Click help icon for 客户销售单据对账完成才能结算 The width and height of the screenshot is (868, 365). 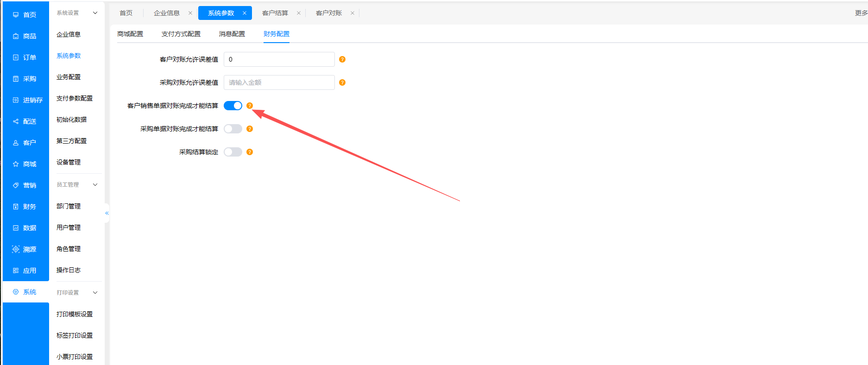[x=250, y=106]
